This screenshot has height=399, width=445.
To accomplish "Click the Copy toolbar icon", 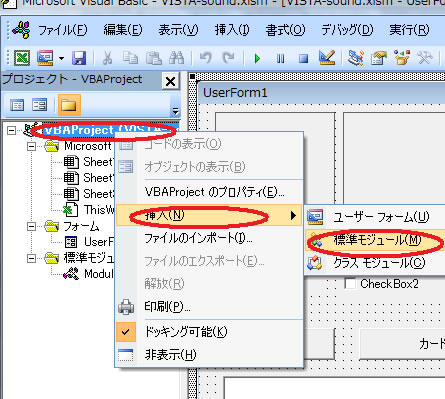I will tap(130, 58).
